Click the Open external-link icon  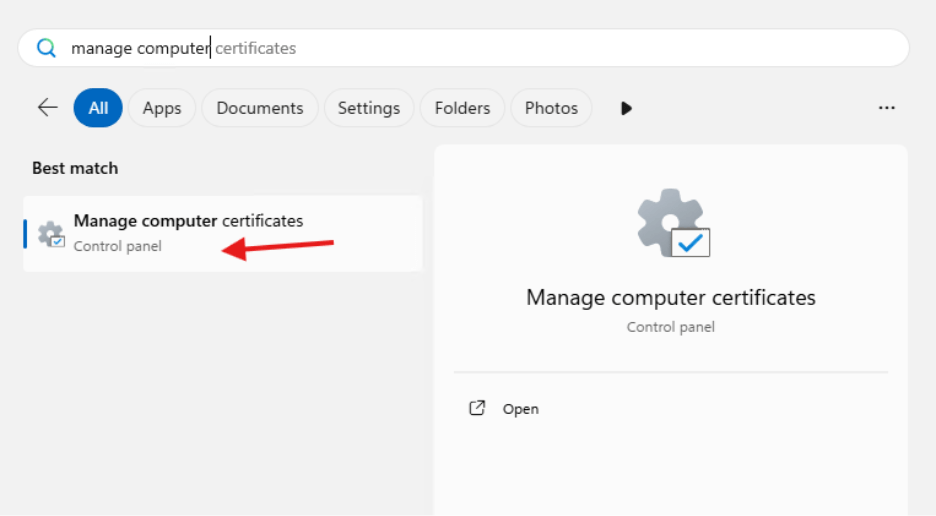[x=477, y=408]
